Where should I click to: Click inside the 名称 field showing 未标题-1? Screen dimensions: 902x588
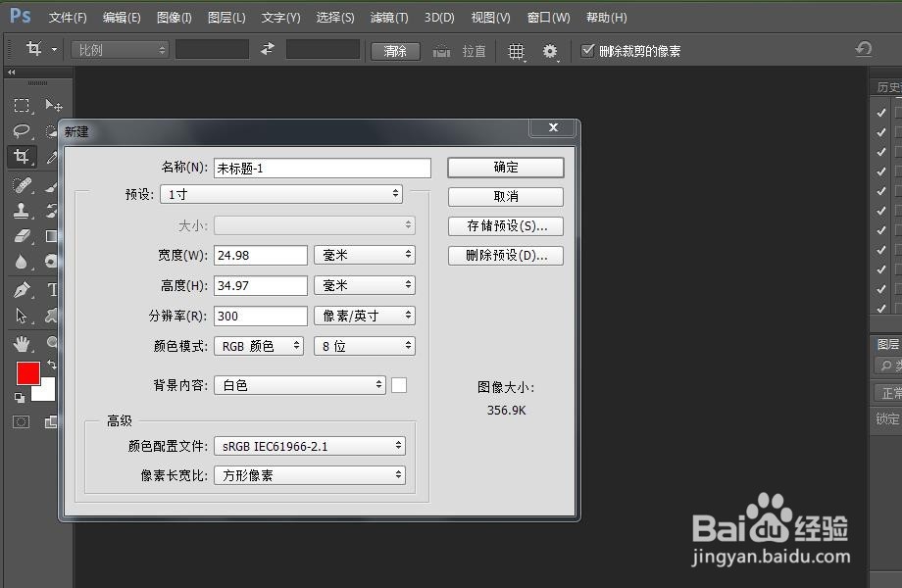322,168
